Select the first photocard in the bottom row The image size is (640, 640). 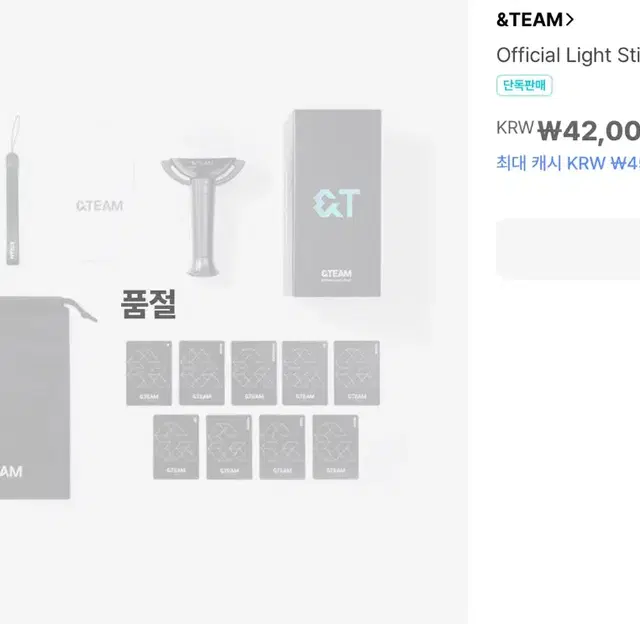click(x=176, y=446)
